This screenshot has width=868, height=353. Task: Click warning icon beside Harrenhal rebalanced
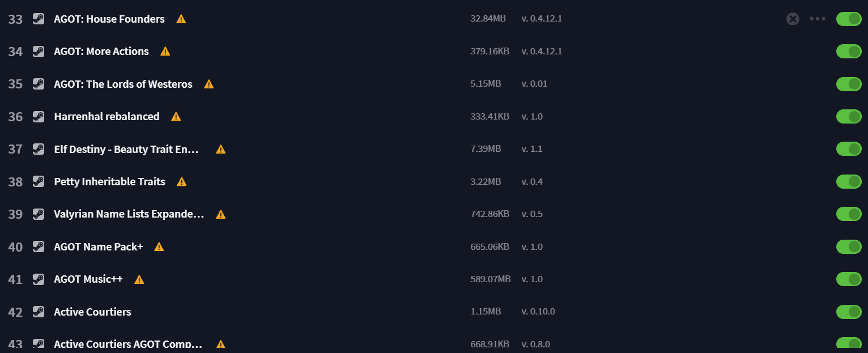tap(176, 117)
